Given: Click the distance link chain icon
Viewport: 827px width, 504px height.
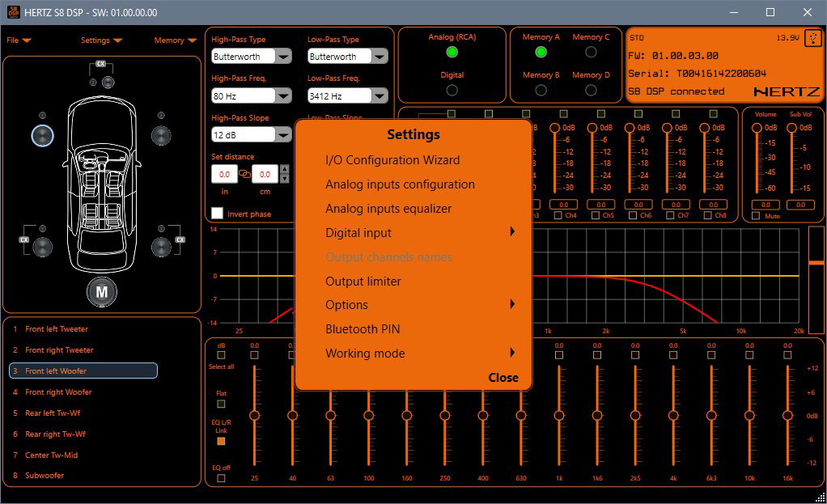Looking at the screenshot, I should pos(244,173).
